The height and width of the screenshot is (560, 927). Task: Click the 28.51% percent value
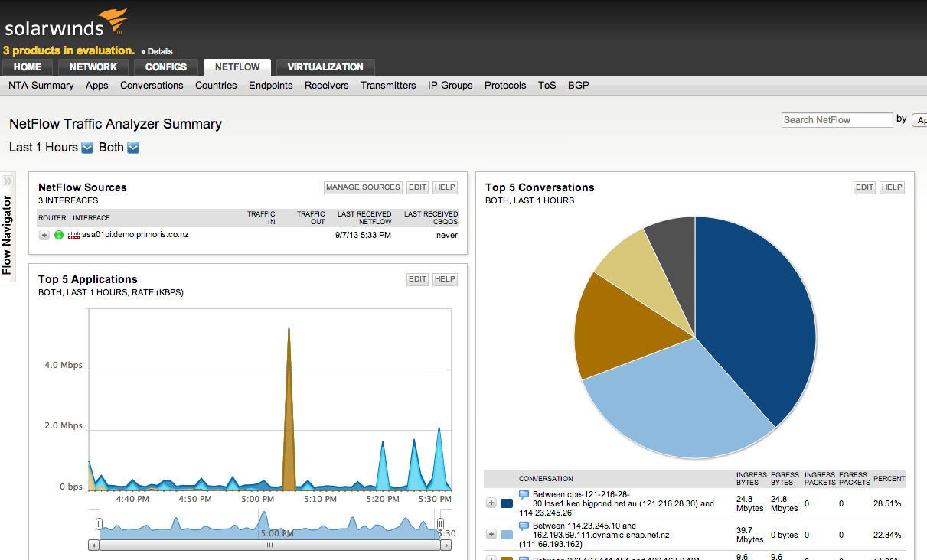(x=887, y=503)
